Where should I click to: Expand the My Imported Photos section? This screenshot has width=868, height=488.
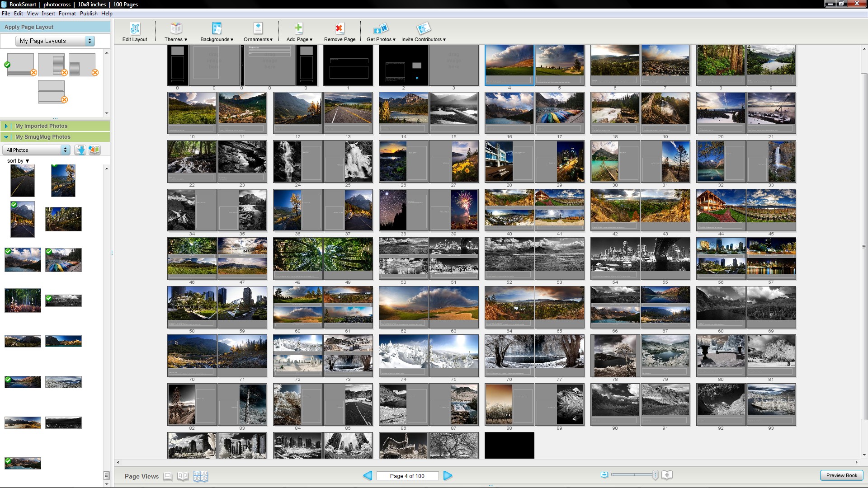(x=6, y=126)
